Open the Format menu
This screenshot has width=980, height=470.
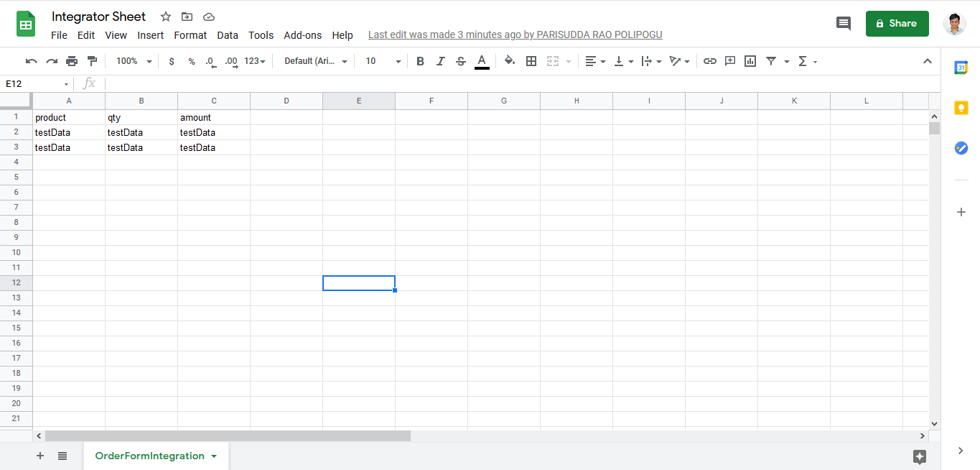tap(190, 35)
